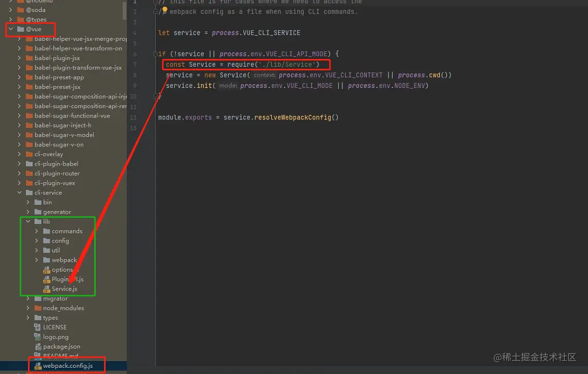Click the cli-plugin-babel folder icon
The image size is (588, 374).
click(x=30, y=164)
